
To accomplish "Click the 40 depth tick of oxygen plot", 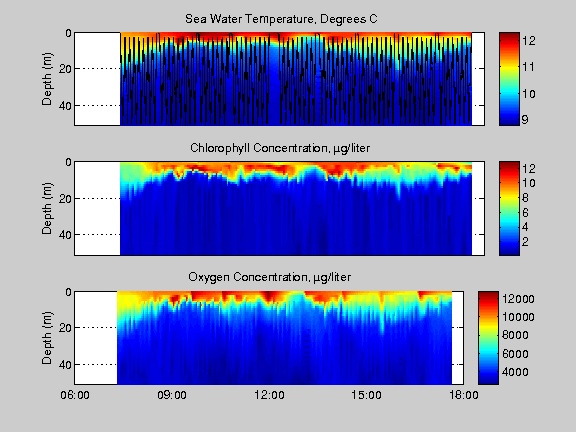I will [x=65, y=365].
